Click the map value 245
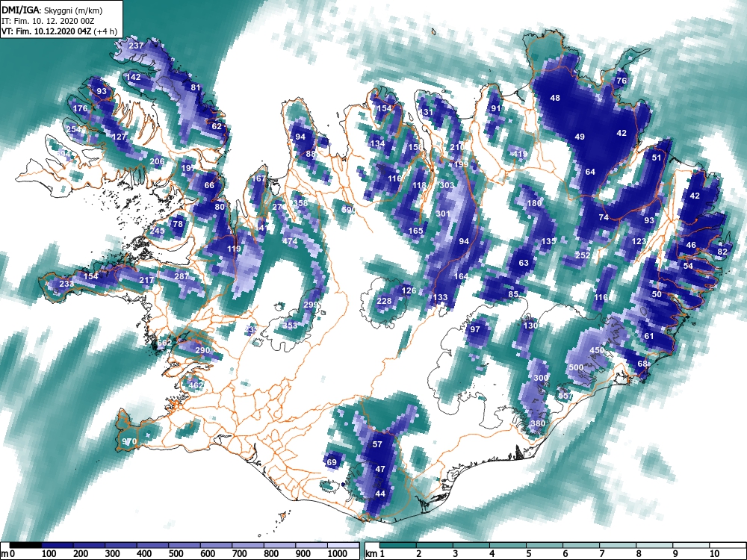The width and height of the screenshot is (747, 560). (157, 231)
